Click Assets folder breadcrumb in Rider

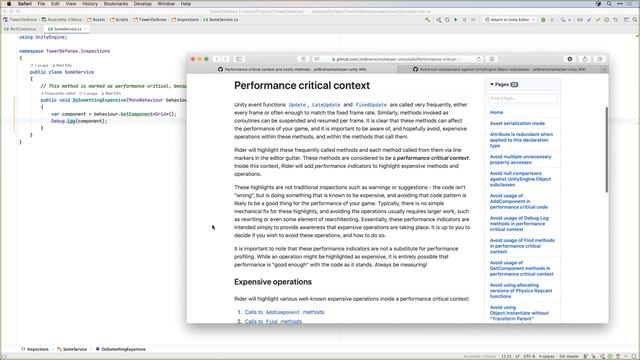96,20
